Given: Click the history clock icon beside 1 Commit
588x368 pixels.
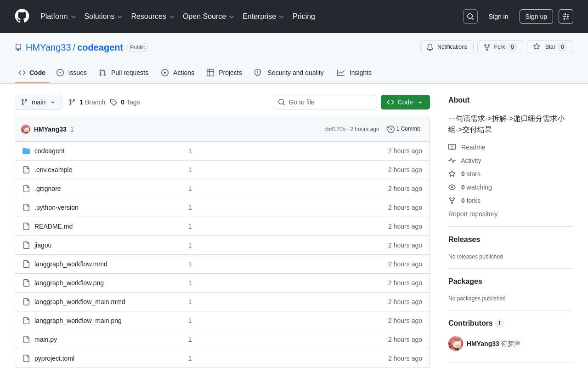Looking at the screenshot, I should (391, 129).
